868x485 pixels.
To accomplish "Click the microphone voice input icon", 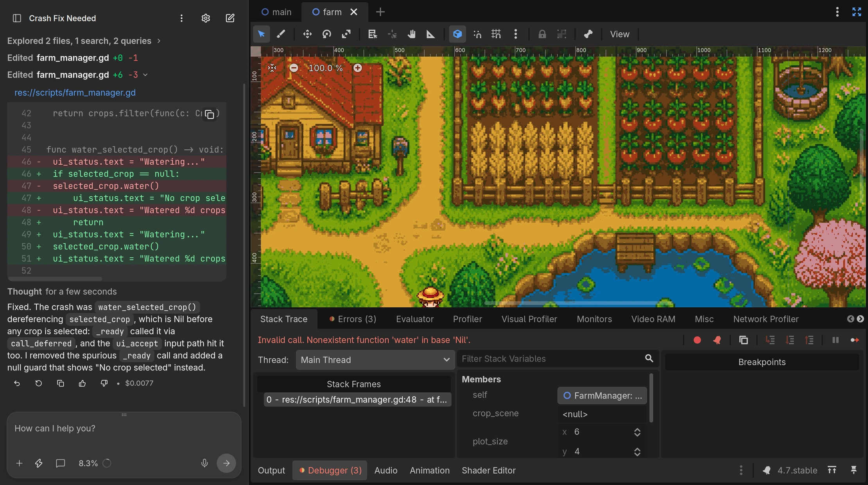I will (x=204, y=463).
